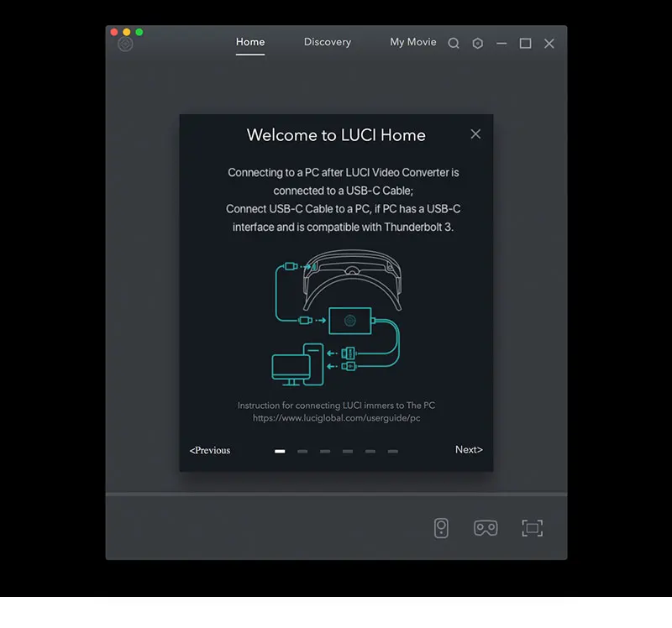
Task: Close the app with top-right X
Action: point(549,44)
